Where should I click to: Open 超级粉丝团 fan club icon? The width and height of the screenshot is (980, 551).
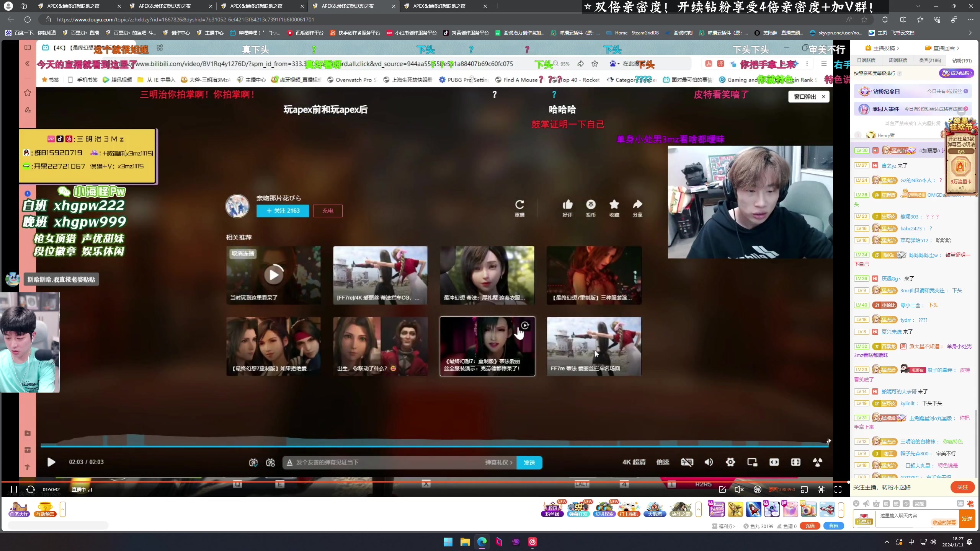click(552, 509)
